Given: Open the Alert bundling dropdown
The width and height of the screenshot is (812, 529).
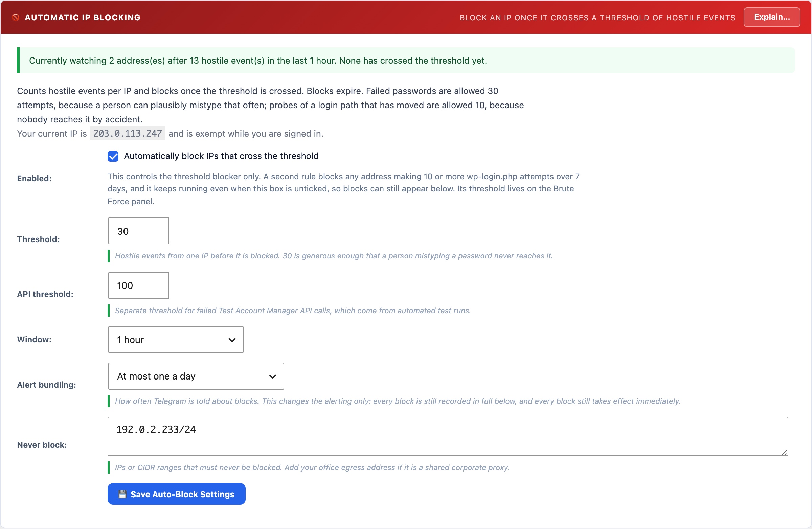Looking at the screenshot, I should (x=196, y=376).
